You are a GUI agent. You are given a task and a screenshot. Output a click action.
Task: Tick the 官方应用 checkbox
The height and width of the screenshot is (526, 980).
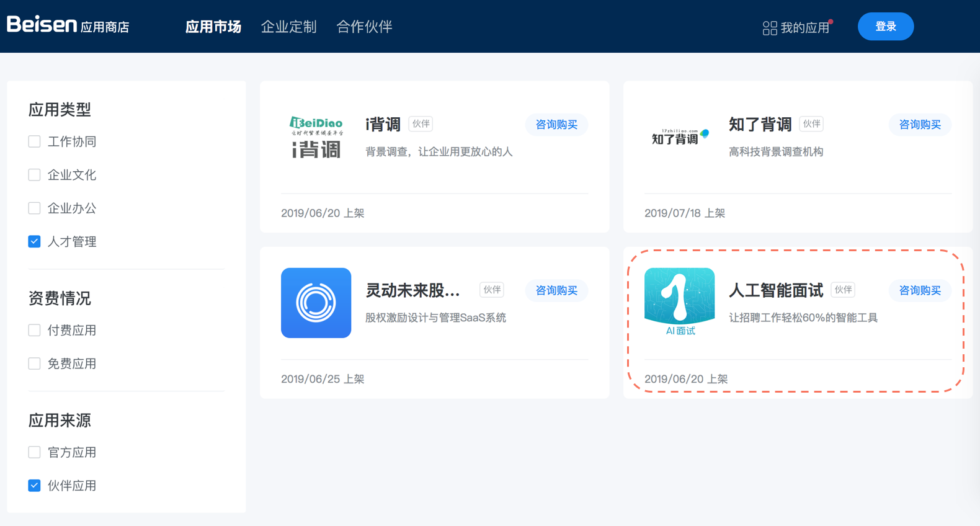(34, 453)
